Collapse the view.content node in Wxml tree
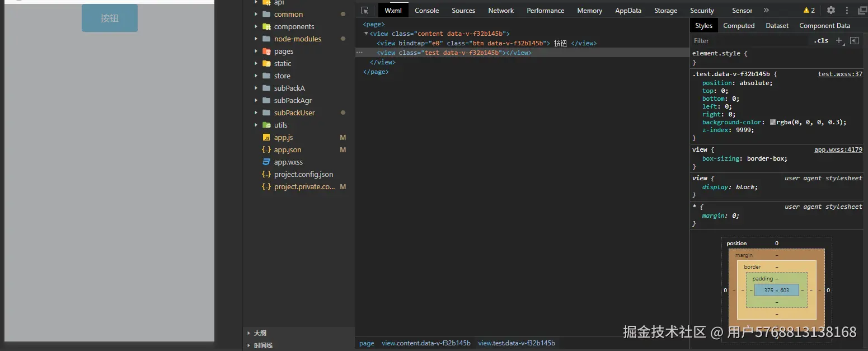Screen dimensions: 868x351 click(x=366, y=34)
